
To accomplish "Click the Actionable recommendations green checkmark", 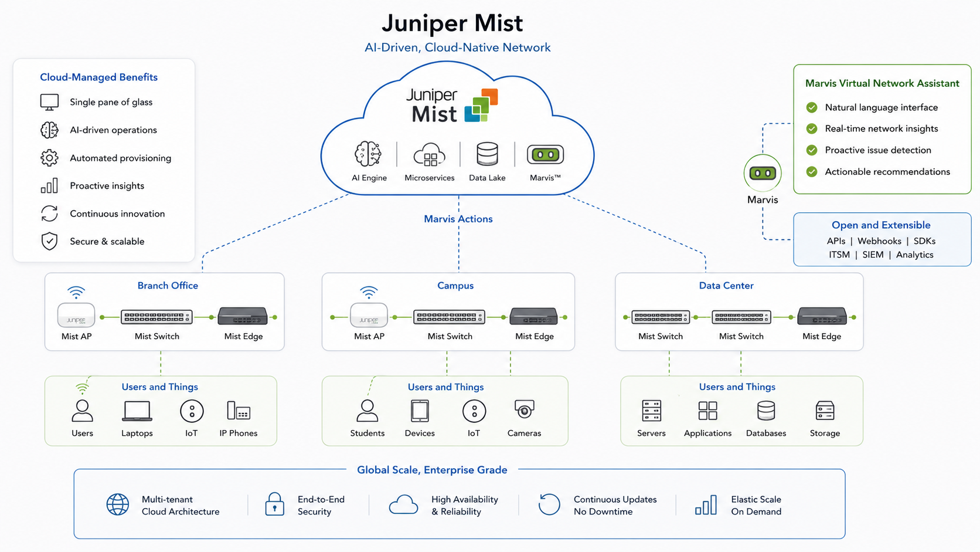I will pyautogui.click(x=812, y=172).
